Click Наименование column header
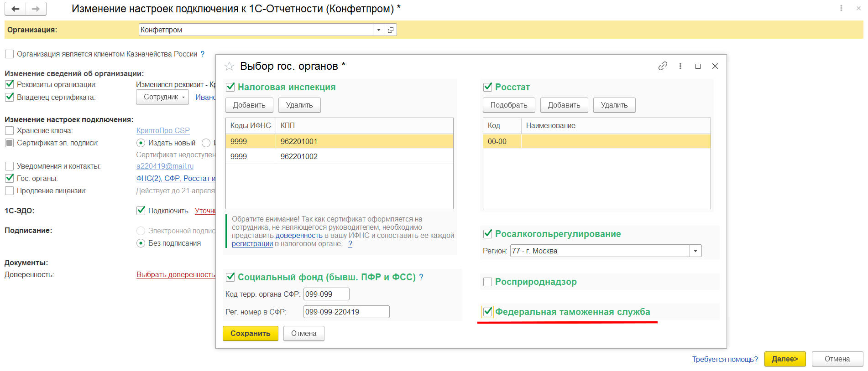 pyautogui.click(x=616, y=125)
